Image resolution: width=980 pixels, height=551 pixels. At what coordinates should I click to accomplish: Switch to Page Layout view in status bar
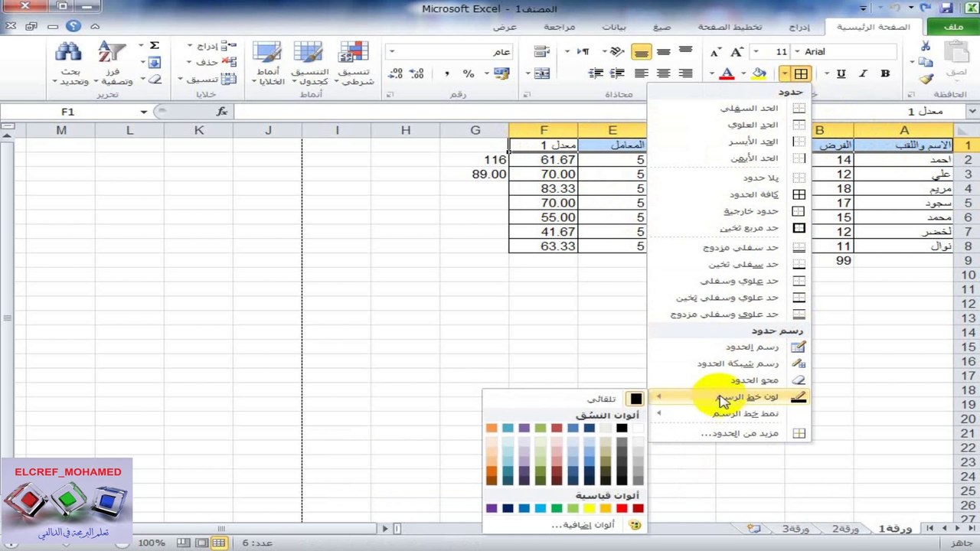[x=201, y=543]
